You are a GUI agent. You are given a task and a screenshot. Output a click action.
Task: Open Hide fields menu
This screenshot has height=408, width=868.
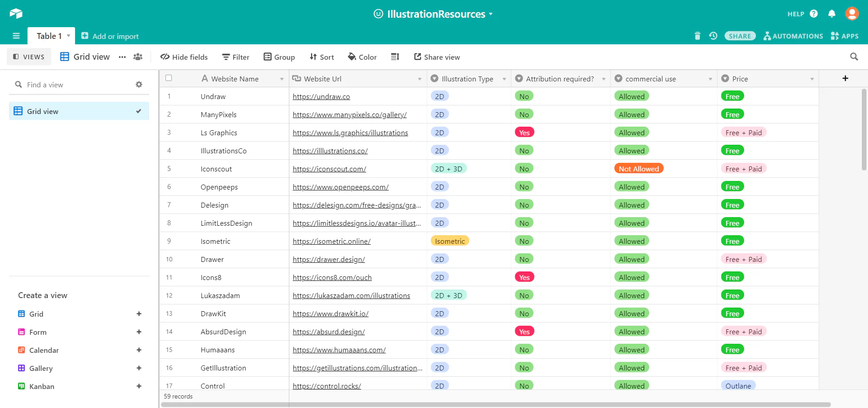click(184, 57)
